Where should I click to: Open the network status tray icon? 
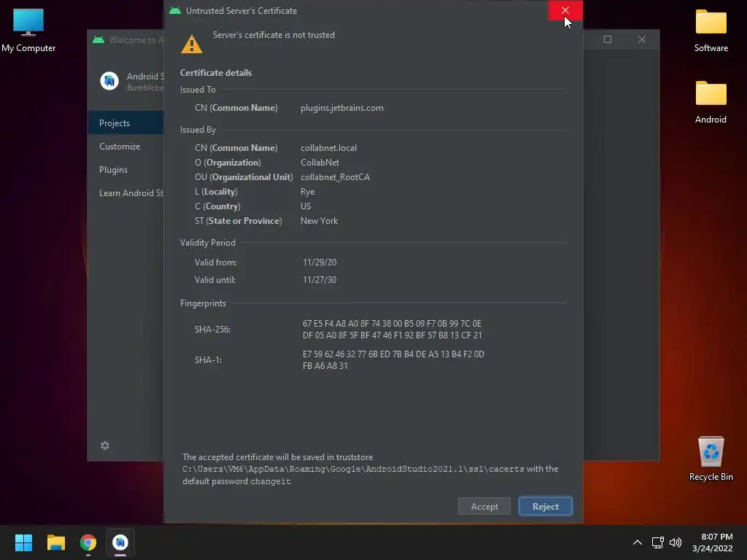658,542
